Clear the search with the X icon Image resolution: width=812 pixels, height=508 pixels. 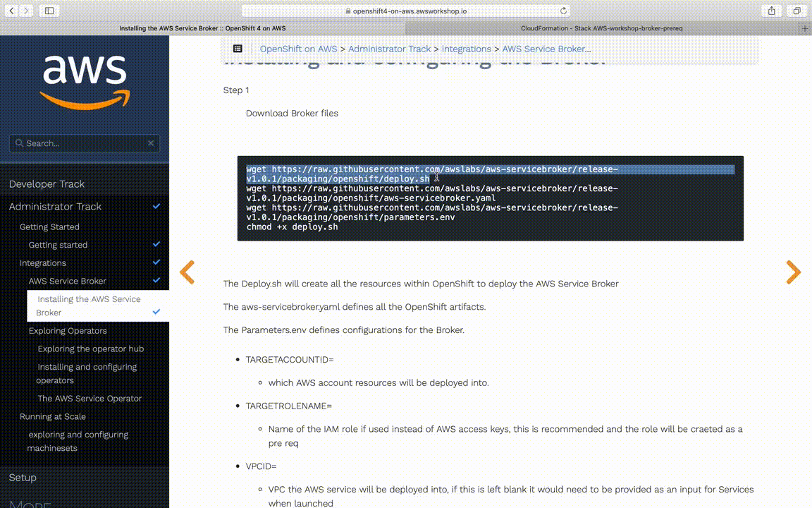151,143
